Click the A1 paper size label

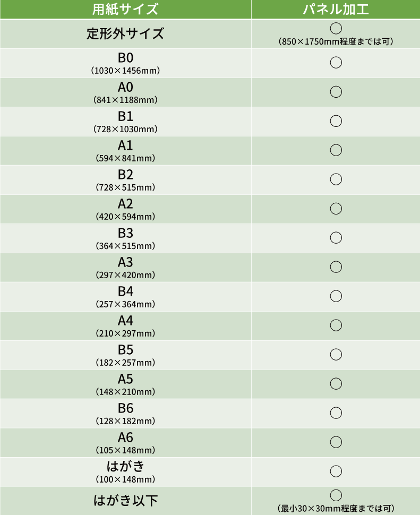125,145
